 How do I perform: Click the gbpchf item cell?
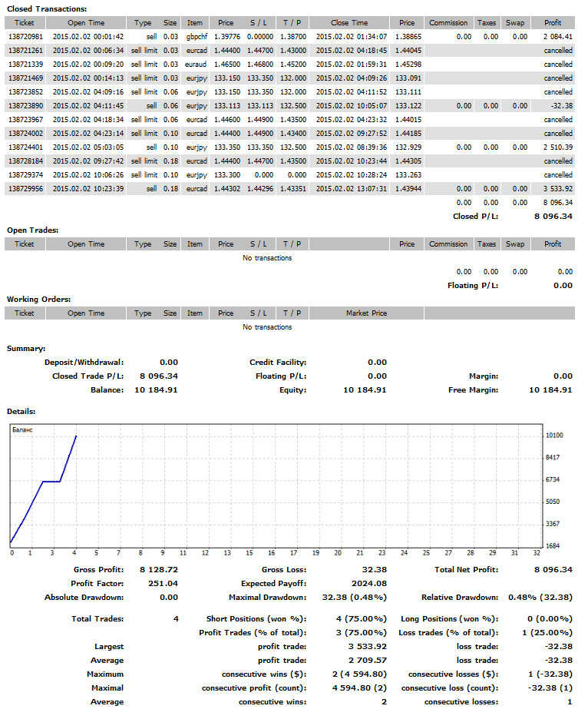click(x=197, y=37)
